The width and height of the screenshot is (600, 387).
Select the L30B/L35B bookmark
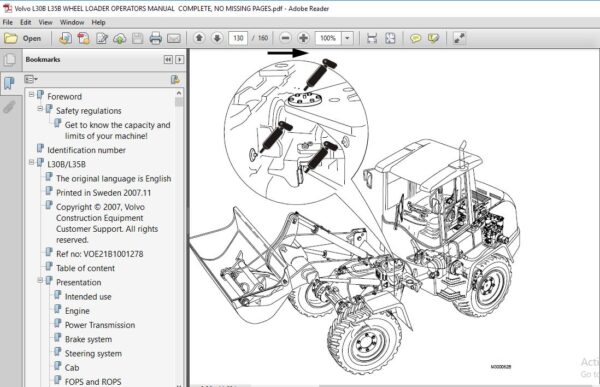pyautogui.click(x=67, y=164)
